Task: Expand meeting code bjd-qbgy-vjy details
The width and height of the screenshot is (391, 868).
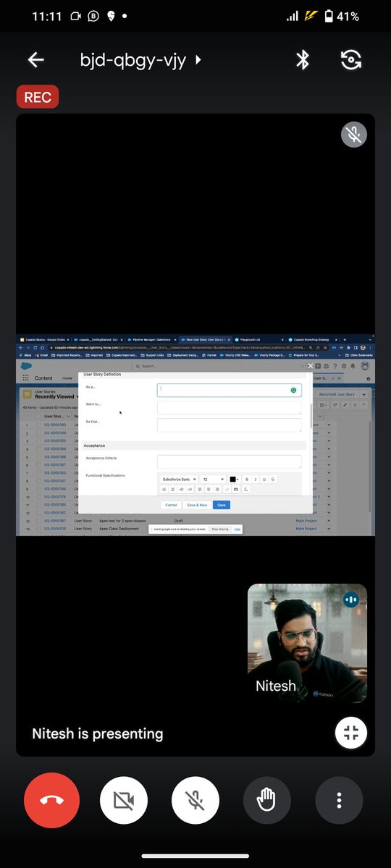Action: click(140, 60)
